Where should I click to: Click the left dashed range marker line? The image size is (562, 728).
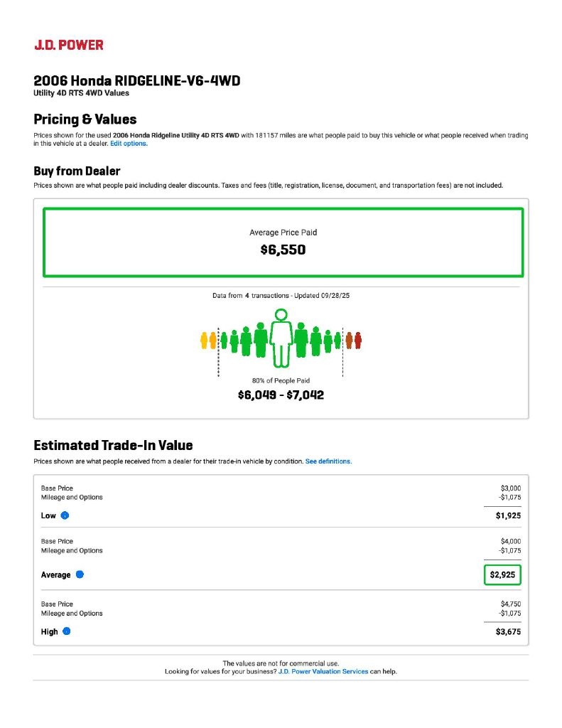[218, 352]
